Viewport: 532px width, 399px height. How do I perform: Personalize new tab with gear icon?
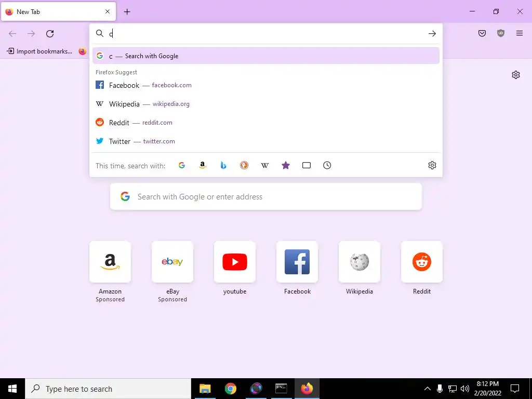click(516, 75)
